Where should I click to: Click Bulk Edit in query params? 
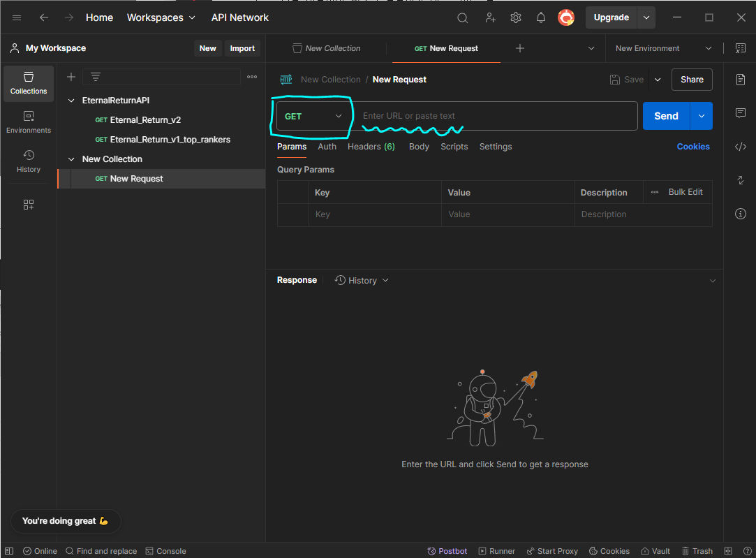(685, 192)
